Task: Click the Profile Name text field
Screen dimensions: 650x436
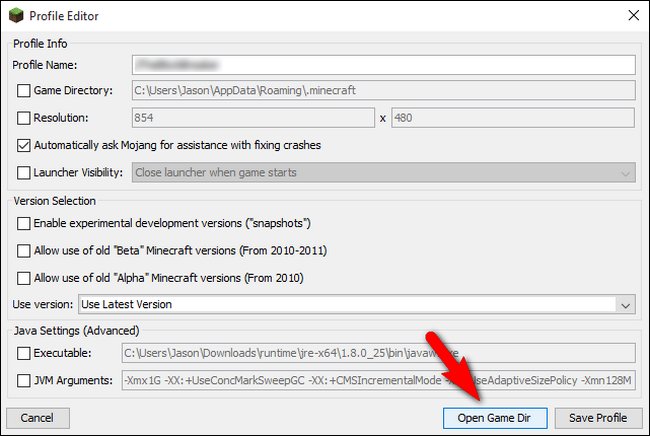Action: click(383, 65)
